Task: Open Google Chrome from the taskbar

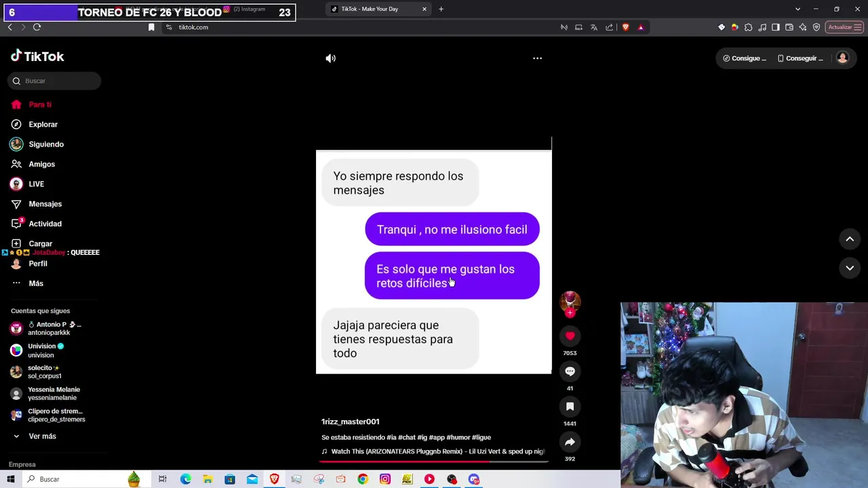Action: [363, 479]
